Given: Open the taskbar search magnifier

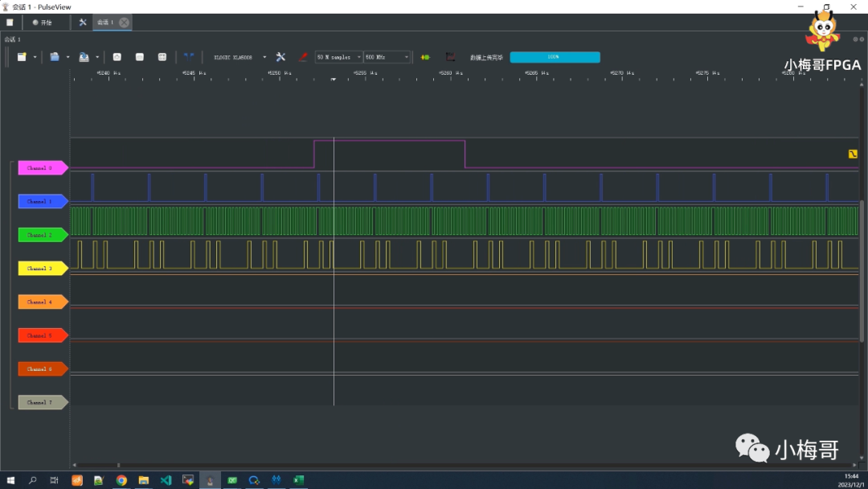Looking at the screenshot, I should 32,480.
